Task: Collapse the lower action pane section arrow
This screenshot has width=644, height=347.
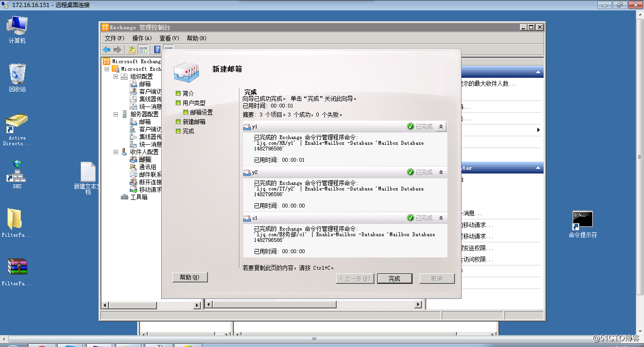Action: pos(538,168)
